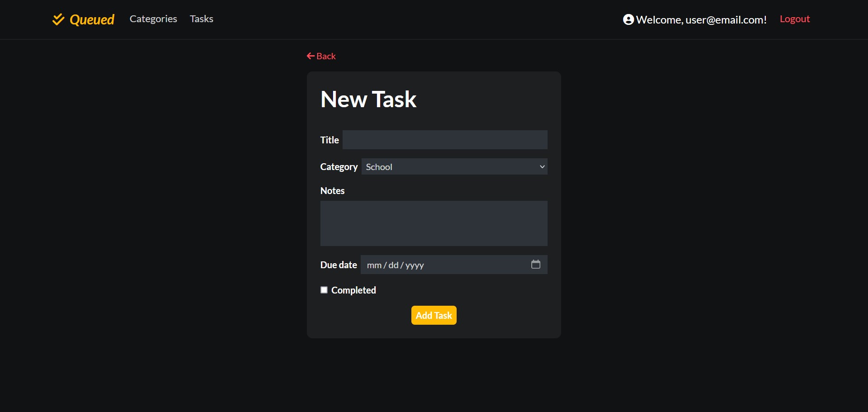Screen dimensions: 868x412
Task: Change category from School to another option
Action: (x=454, y=166)
